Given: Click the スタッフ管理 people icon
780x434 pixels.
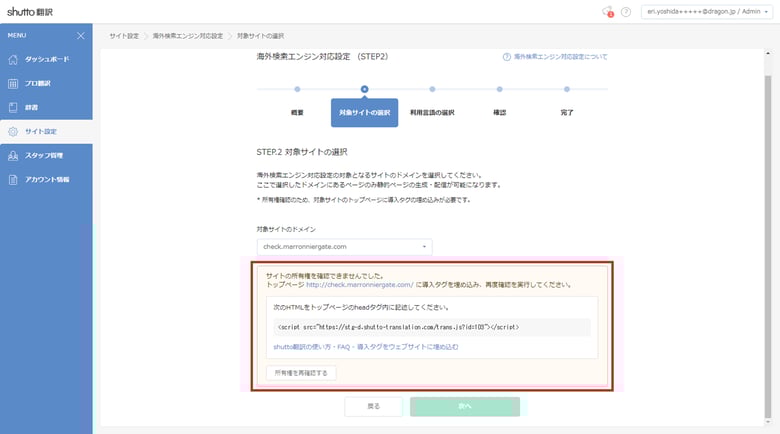Looking at the screenshot, I should (x=13, y=155).
